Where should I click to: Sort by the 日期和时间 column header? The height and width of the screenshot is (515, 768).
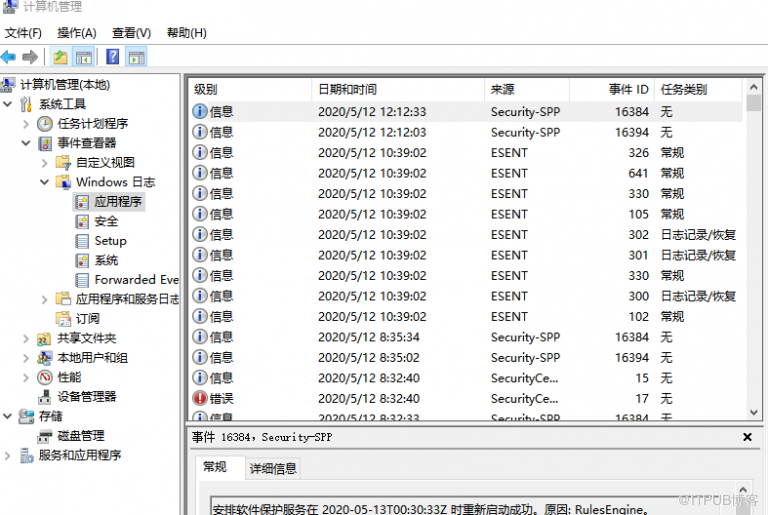(x=398, y=90)
